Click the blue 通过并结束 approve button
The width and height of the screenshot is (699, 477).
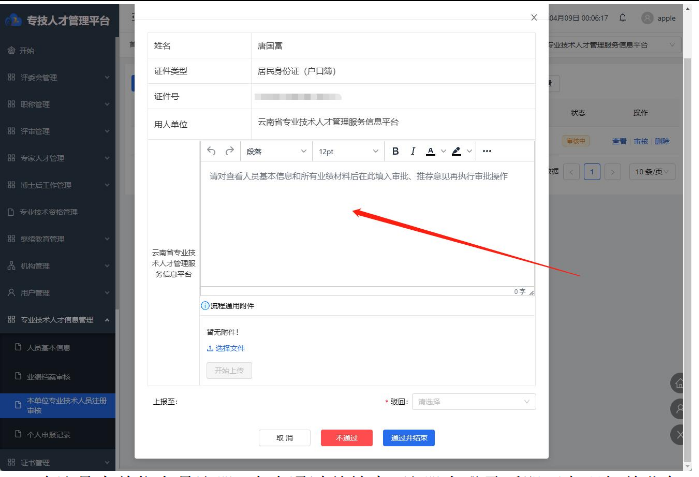(409, 438)
